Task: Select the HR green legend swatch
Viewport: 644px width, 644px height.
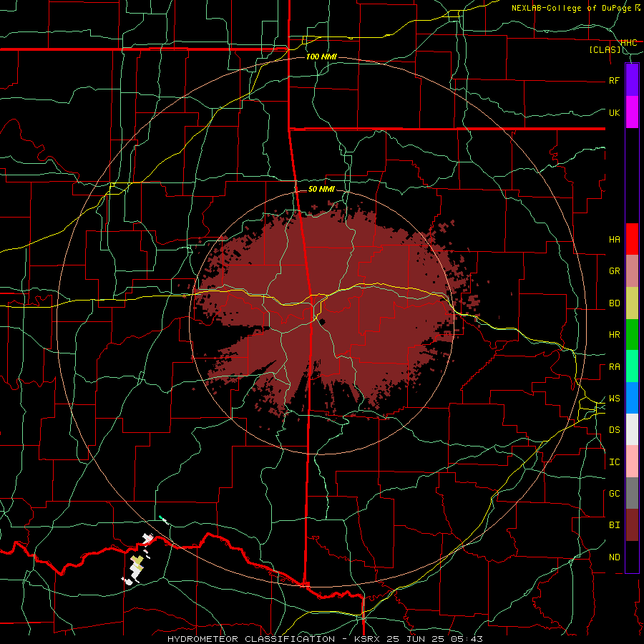Action: pos(631,335)
